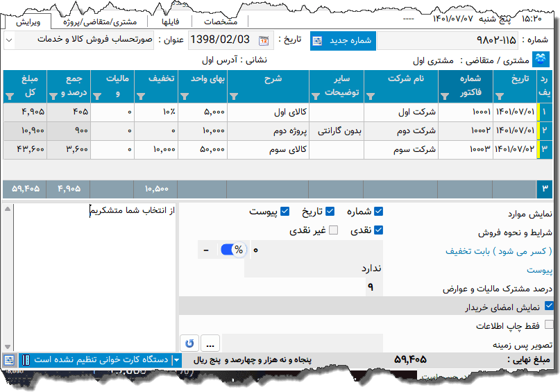The height and width of the screenshot is (392, 560).
Task: Click the reset background image icon
Action: 189,343
